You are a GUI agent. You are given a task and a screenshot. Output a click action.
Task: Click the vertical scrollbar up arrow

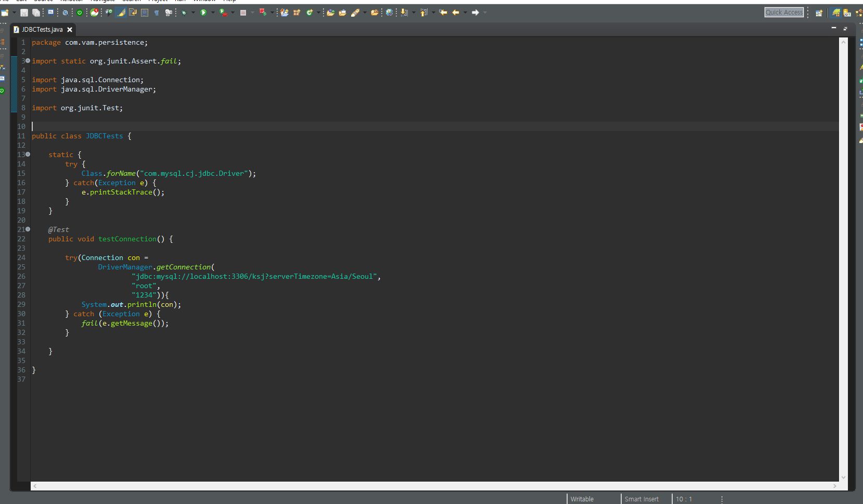tap(843, 42)
